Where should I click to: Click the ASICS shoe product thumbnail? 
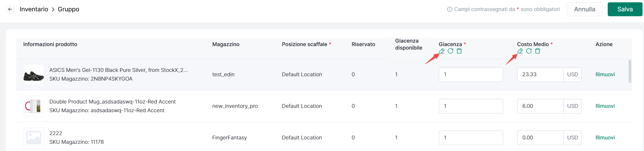tap(34, 74)
